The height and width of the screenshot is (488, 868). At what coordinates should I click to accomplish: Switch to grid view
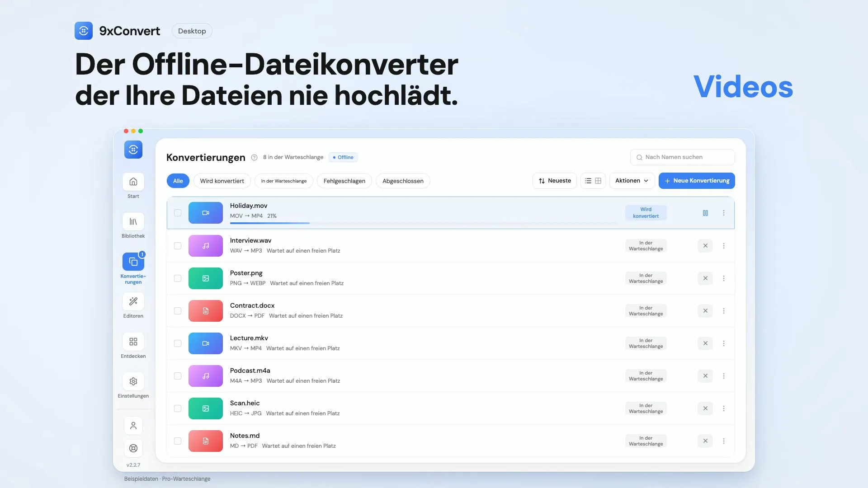click(x=598, y=181)
